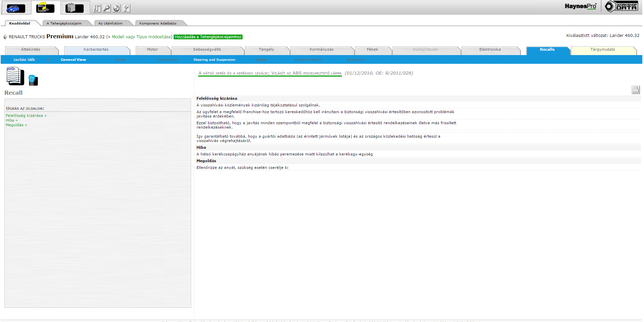The image size is (644, 322).
Task: Click the Modell vagy Típus módosítása link
Action: coord(142,37)
